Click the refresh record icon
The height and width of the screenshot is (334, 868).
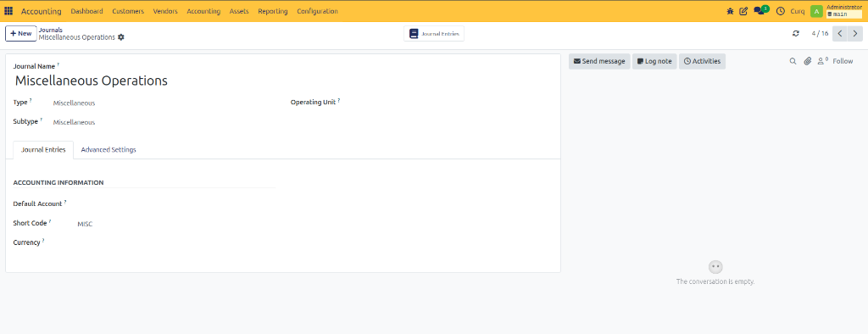point(796,33)
